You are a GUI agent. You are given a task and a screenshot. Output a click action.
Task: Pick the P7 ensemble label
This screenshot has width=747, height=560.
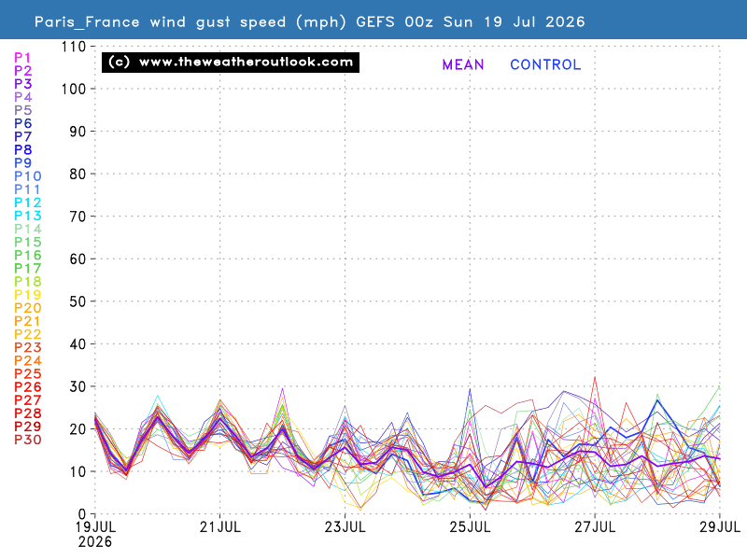click(x=22, y=136)
